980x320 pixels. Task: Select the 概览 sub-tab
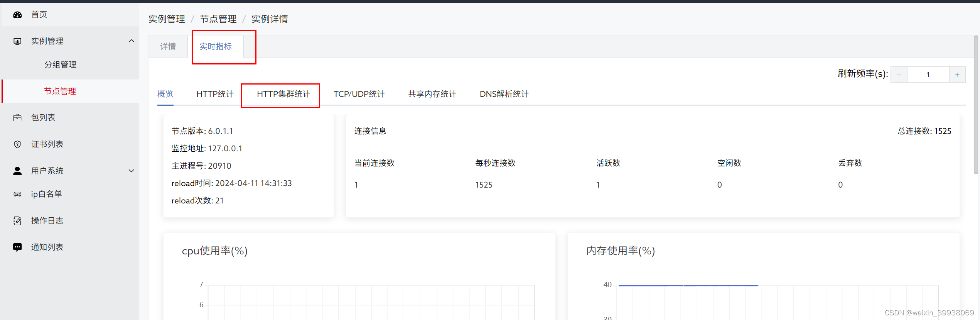(x=165, y=94)
